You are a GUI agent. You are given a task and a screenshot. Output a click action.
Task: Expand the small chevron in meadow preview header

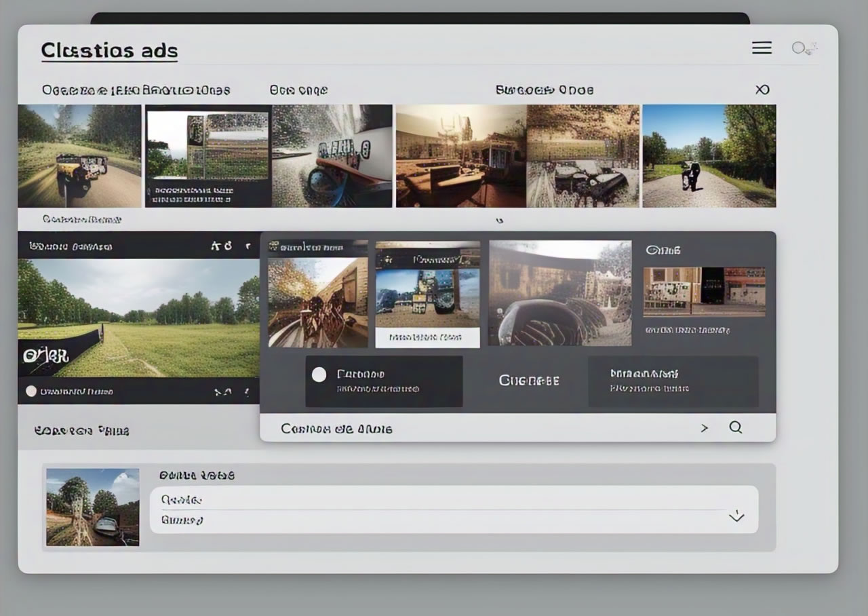(x=248, y=246)
